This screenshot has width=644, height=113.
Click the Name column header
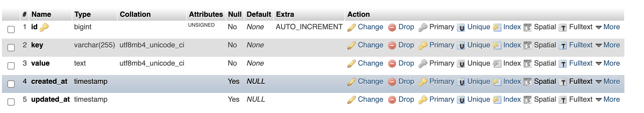click(41, 14)
